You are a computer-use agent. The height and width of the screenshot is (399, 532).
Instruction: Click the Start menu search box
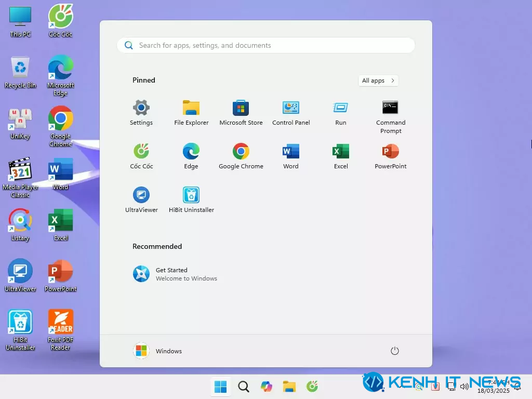tap(266, 45)
